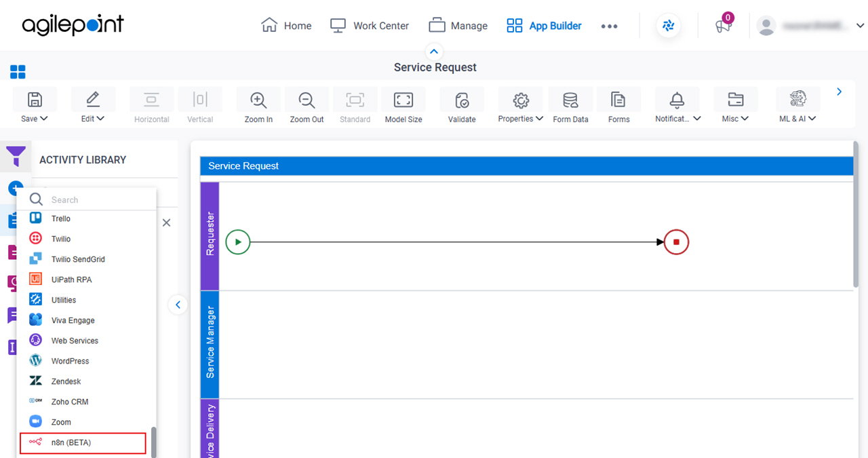The width and height of the screenshot is (868, 458).
Task: Click the Zoom Out magnifier
Action: tap(307, 100)
